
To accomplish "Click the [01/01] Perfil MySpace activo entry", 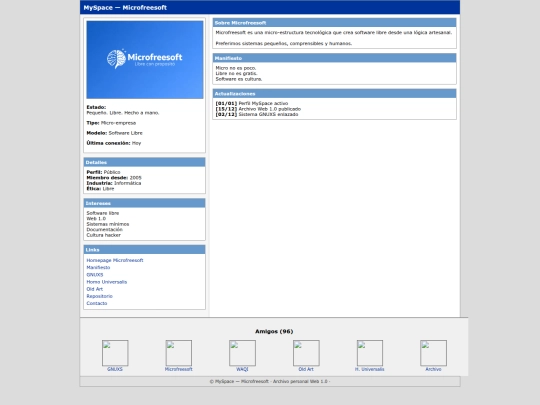I will (x=252, y=103).
